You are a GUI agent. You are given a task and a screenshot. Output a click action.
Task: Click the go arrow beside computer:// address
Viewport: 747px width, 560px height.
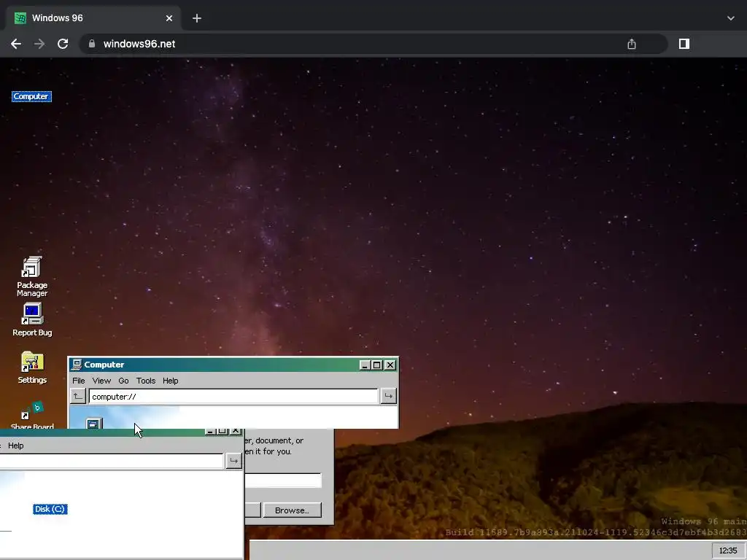pos(388,396)
